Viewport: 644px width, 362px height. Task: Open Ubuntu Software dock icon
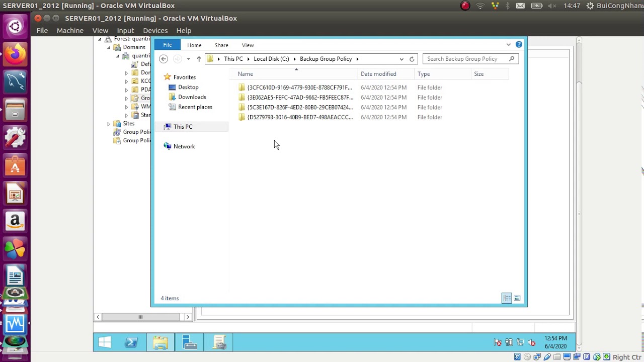click(15, 165)
